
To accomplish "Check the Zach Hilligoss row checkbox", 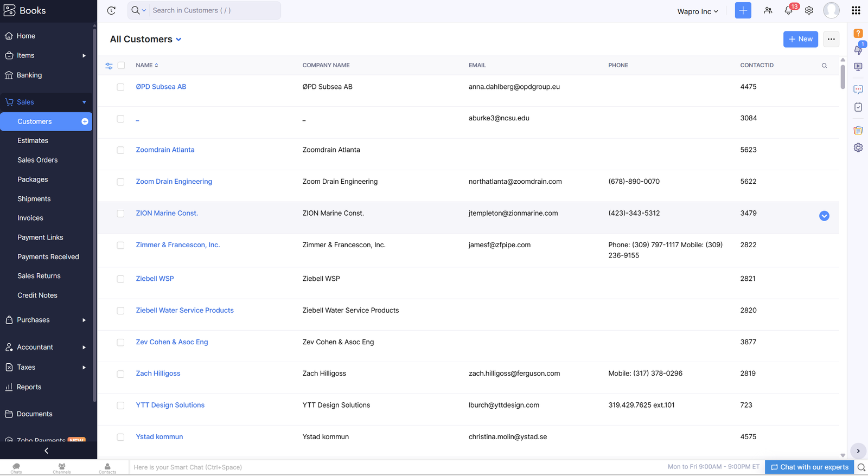I will click(x=120, y=374).
